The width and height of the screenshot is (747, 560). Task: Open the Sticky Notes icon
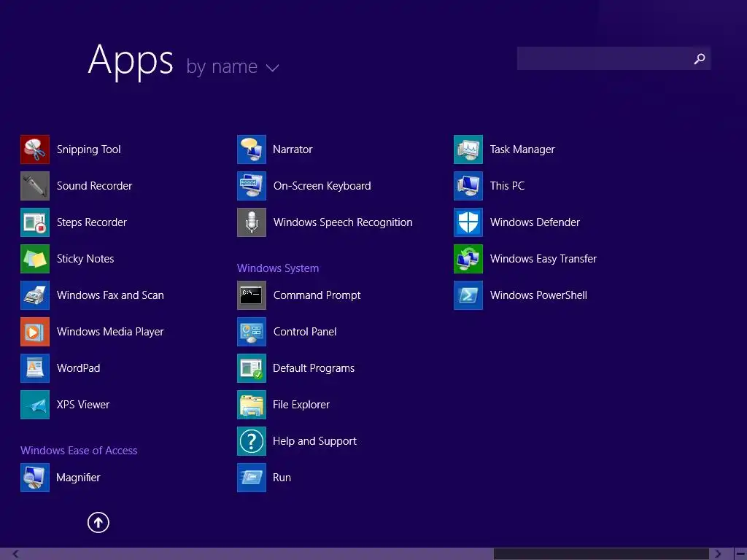pyautogui.click(x=35, y=259)
